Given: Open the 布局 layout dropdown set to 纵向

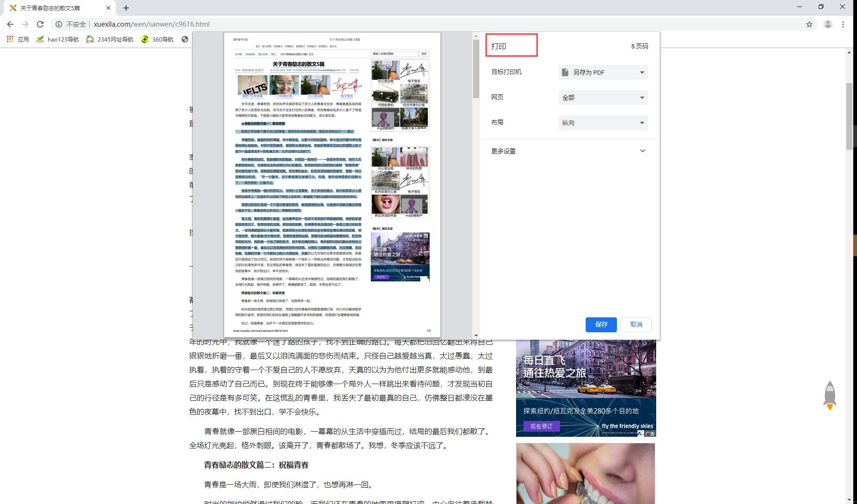Looking at the screenshot, I should (x=603, y=123).
